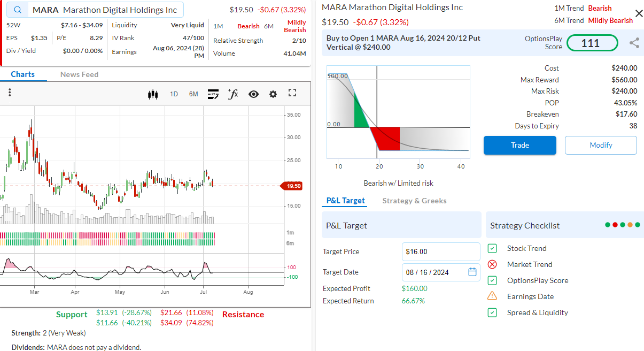
Task: Click the profit and loss payoff diagram
Action: (398, 112)
